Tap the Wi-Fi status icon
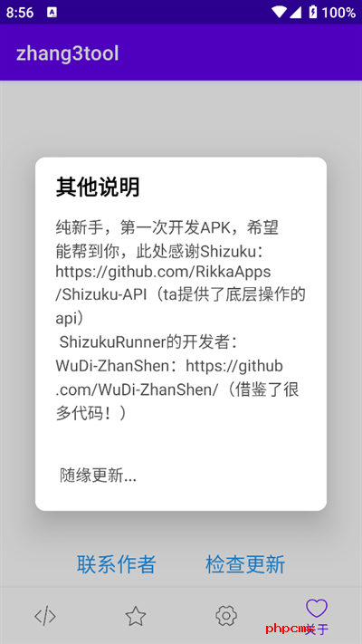Screen dimensions: 362x644 (x=279, y=12)
